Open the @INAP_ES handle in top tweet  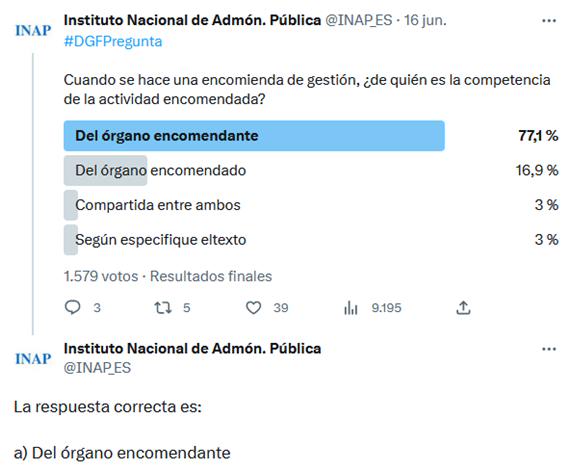[x=359, y=20]
